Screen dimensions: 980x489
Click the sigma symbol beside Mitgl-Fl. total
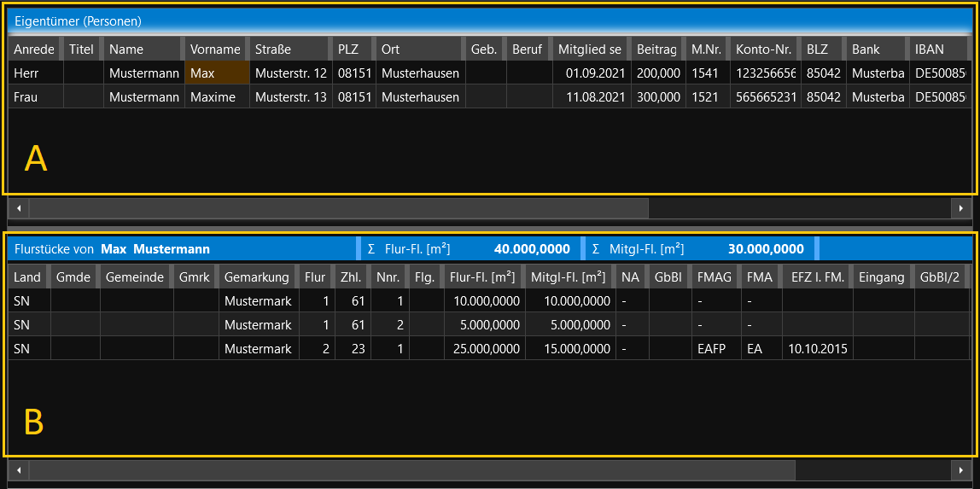click(595, 249)
